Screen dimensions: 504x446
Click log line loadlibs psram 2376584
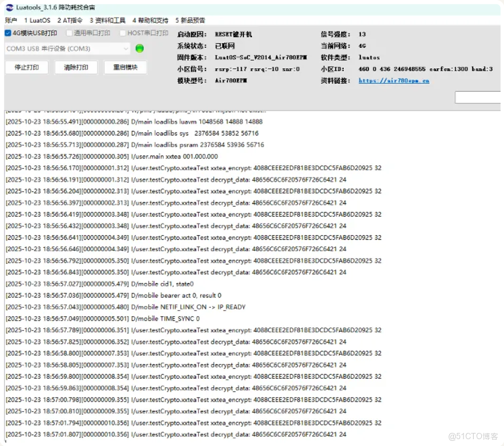pos(135,145)
